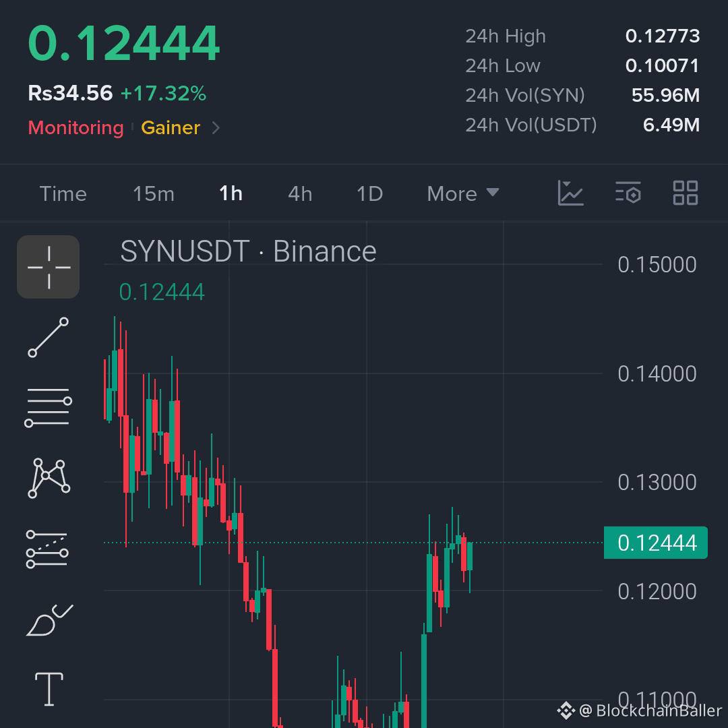The width and height of the screenshot is (728, 728).
Task: Select the Text annotation tool
Action: pyautogui.click(x=49, y=689)
